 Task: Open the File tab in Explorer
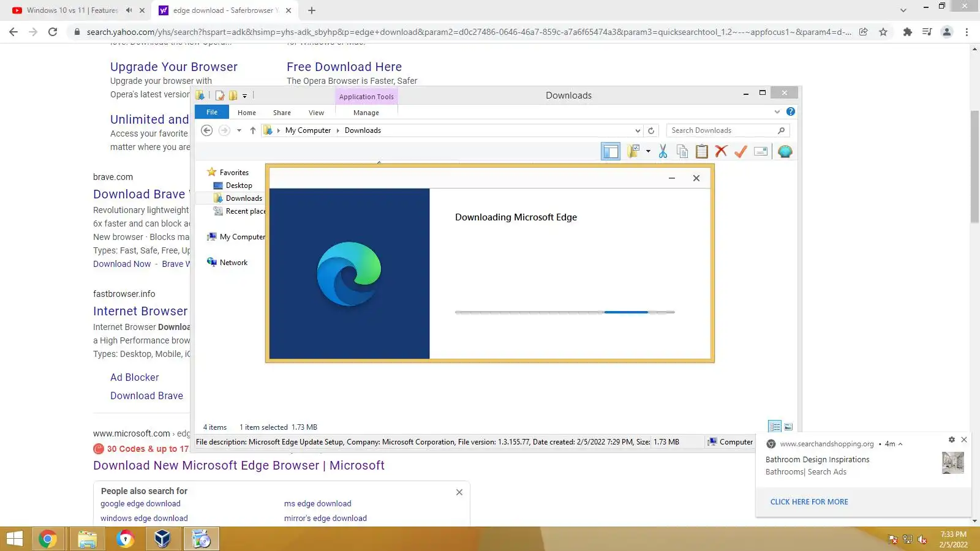(x=212, y=112)
